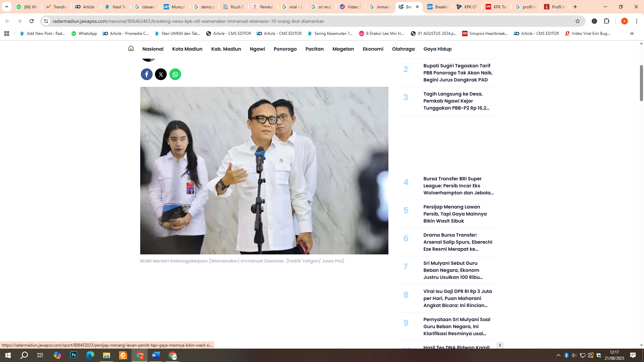Open Chrome's three-dot menu
644x362 pixels.
tap(637, 21)
